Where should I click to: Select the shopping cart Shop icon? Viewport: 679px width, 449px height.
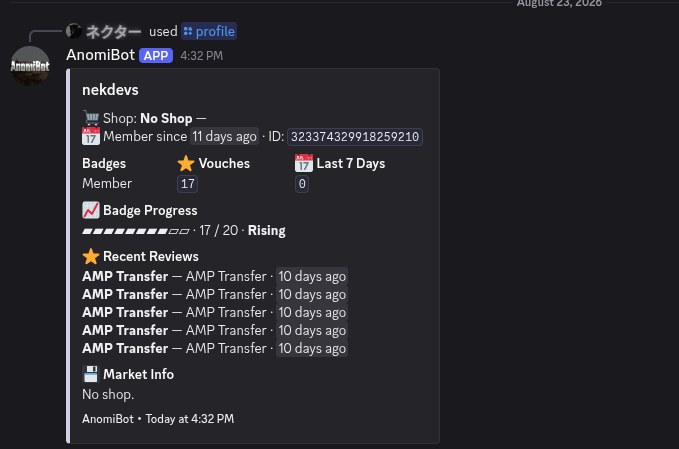point(91,118)
